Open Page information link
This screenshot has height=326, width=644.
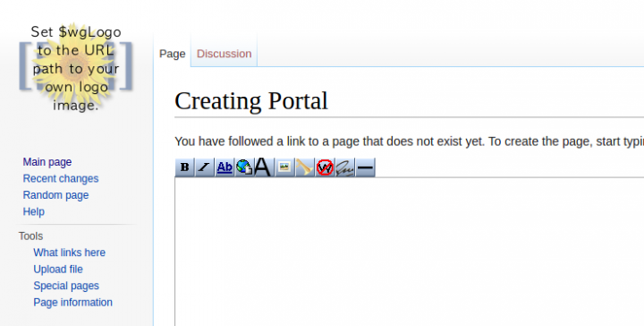(x=73, y=302)
